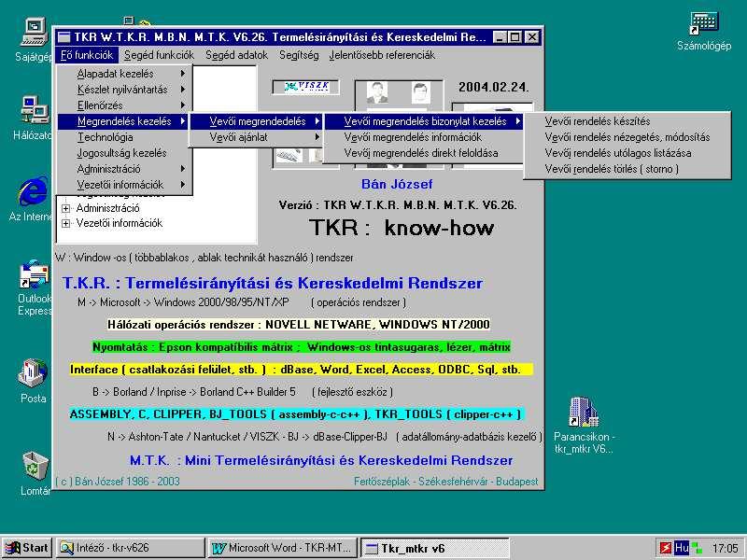Choose Vevői rendelés utólagos listázása
Screen dimensions: 747x560
(627, 153)
